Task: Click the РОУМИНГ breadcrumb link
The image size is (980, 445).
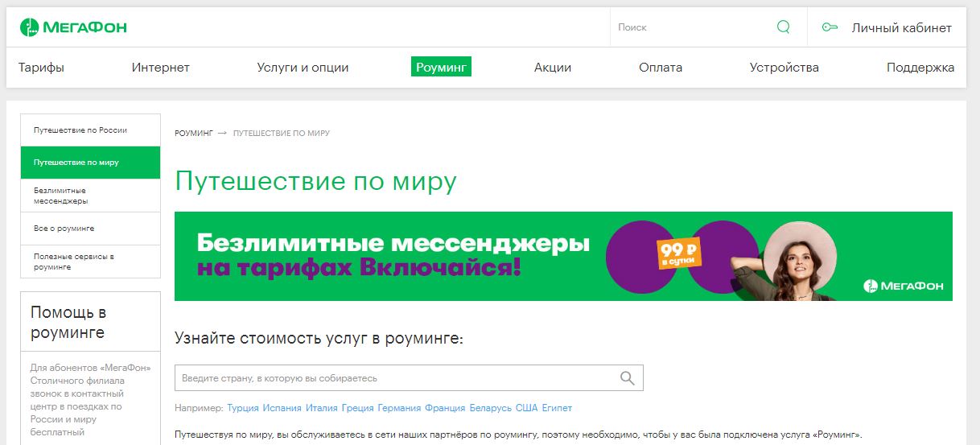Action: coord(194,133)
